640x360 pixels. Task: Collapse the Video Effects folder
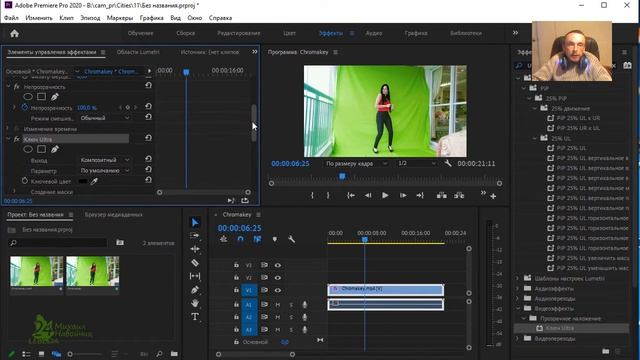[518, 309]
